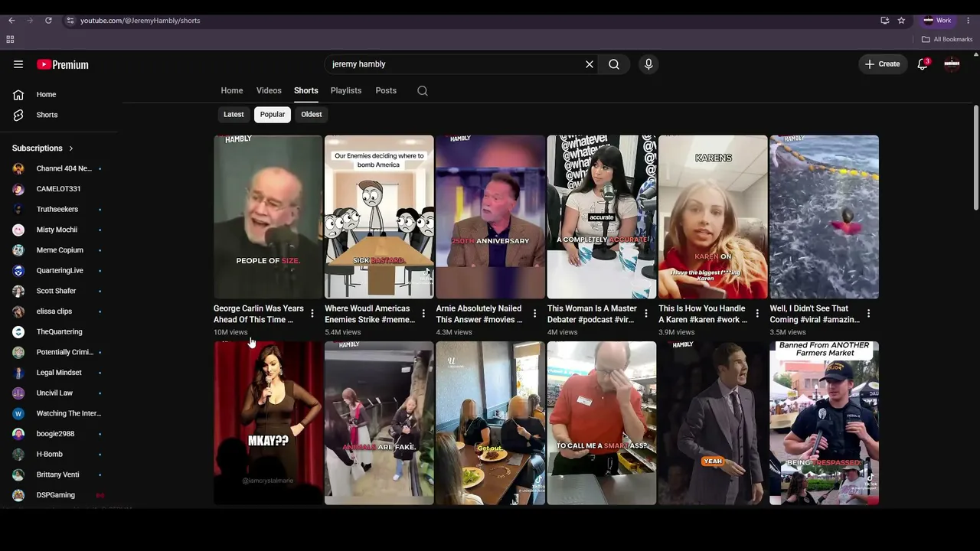Open the YouTube guide hamburger menu
Image resolution: width=980 pixels, height=551 pixels.
click(18, 64)
